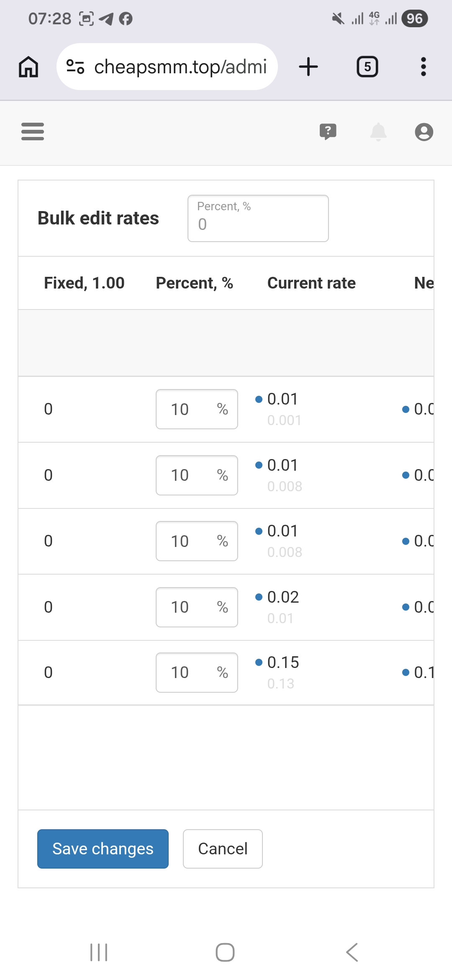Click the Cancel button
Image resolution: width=452 pixels, height=980 pixels.
click(223, 849)
